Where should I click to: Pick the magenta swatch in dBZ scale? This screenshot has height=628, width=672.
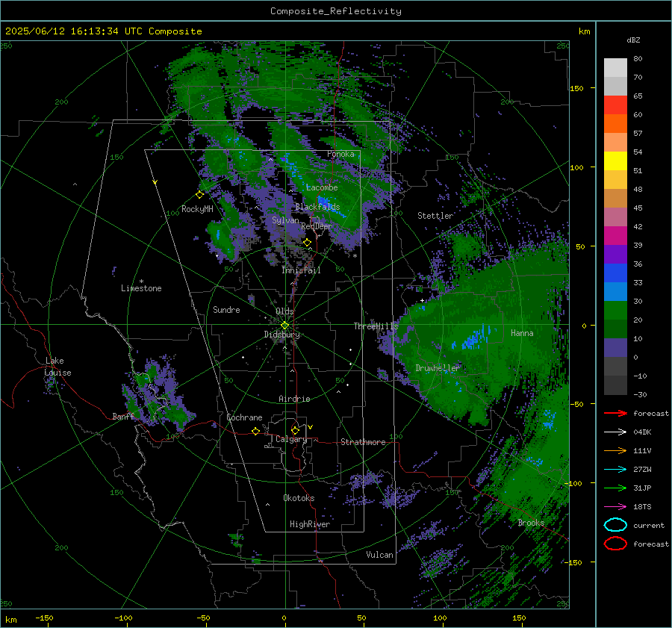point(615,236)
